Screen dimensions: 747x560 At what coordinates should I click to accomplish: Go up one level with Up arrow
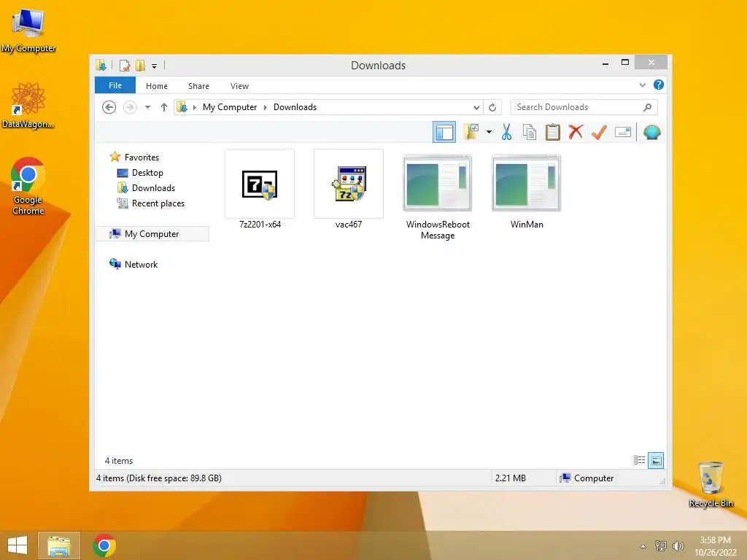164,107
